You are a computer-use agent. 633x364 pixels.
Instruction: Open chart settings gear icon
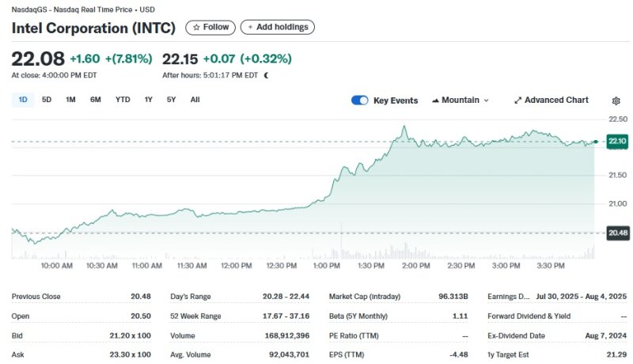(x=616, y=100)
